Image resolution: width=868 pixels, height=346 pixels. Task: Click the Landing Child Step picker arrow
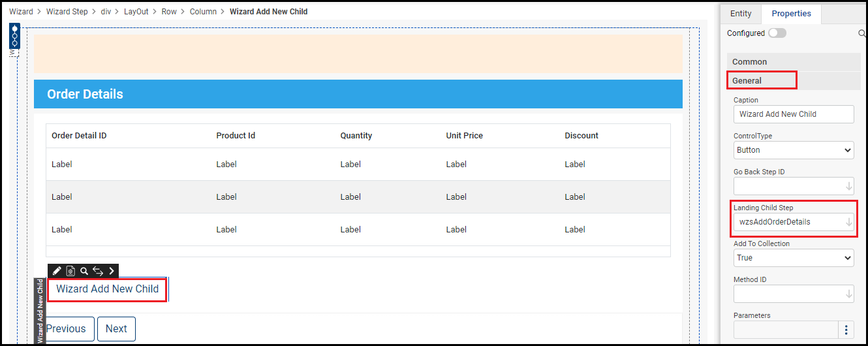[848, 222]
